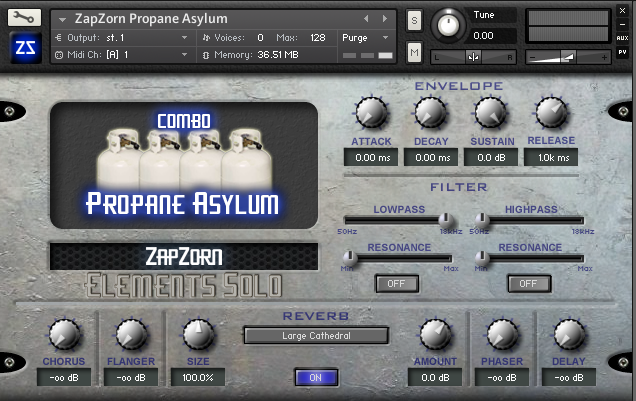The image size is (636, 401).
Task: Click the Sustain envelope knob
Action: [491, 113]
